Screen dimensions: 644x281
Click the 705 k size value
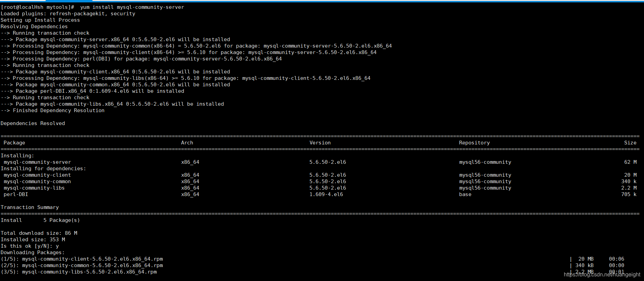(x=629, y=194)
